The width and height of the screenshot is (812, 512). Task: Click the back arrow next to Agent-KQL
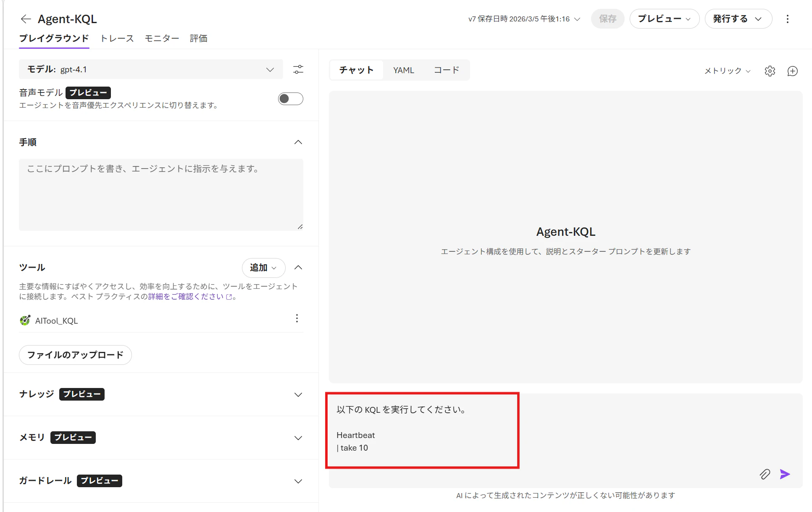click(x=26, y=19)
